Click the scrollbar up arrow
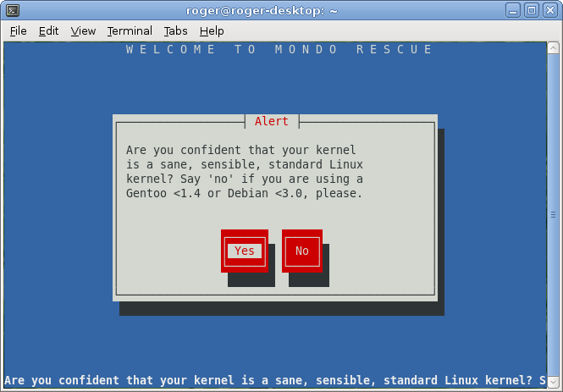 (553, 48)
